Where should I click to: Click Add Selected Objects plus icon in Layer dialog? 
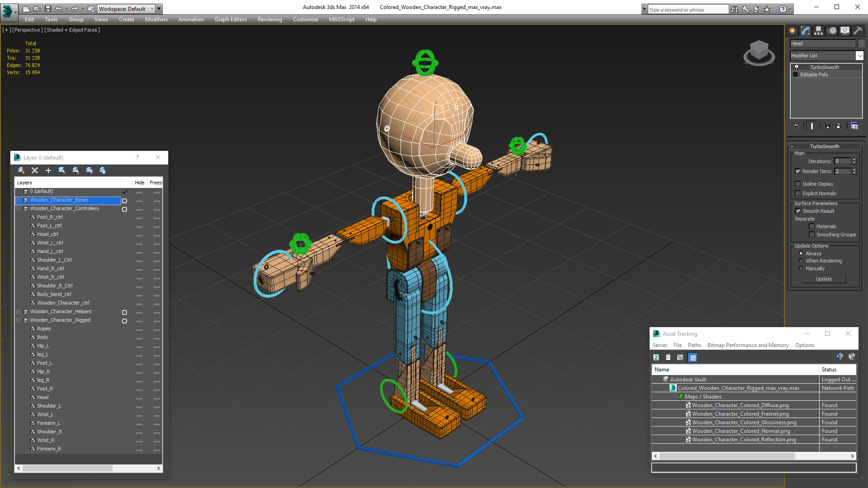[48, 170]
